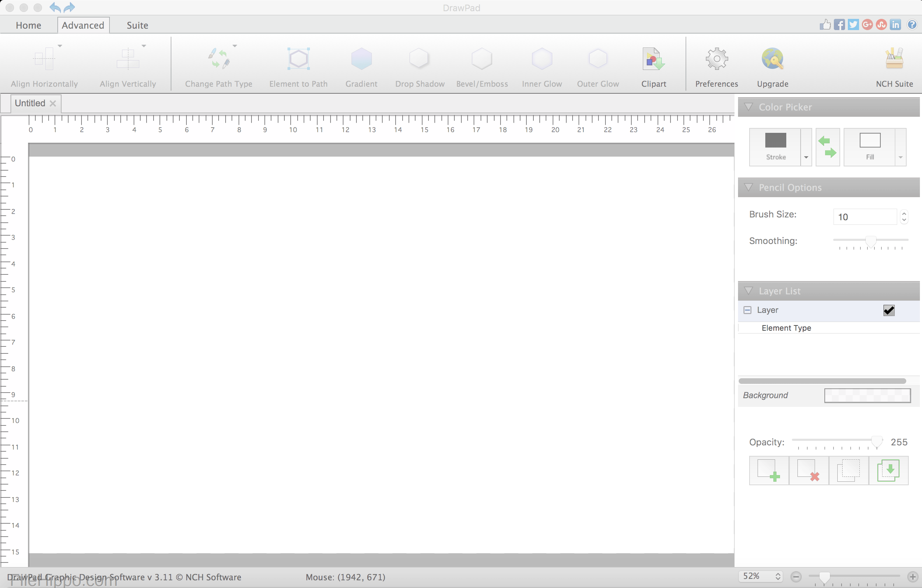Open help with question mark icon

click(912, 24)
